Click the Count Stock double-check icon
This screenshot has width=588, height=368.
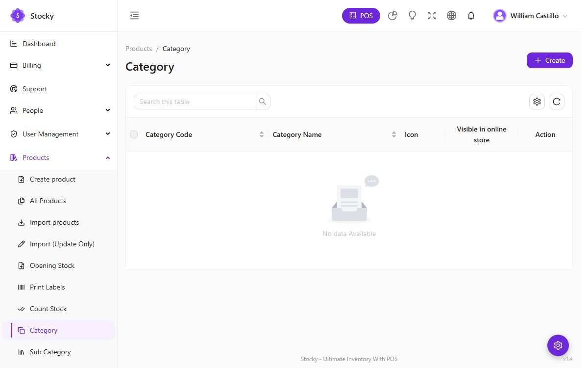(21, 309)
